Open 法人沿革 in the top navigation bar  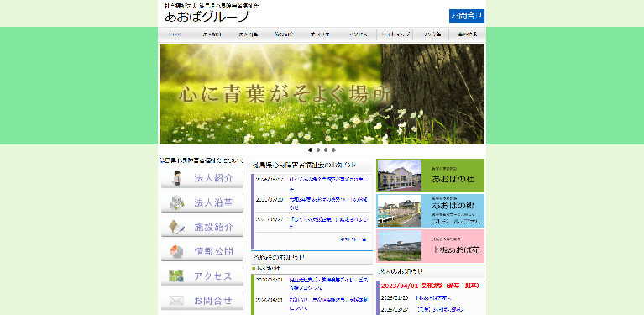point(248,35)
